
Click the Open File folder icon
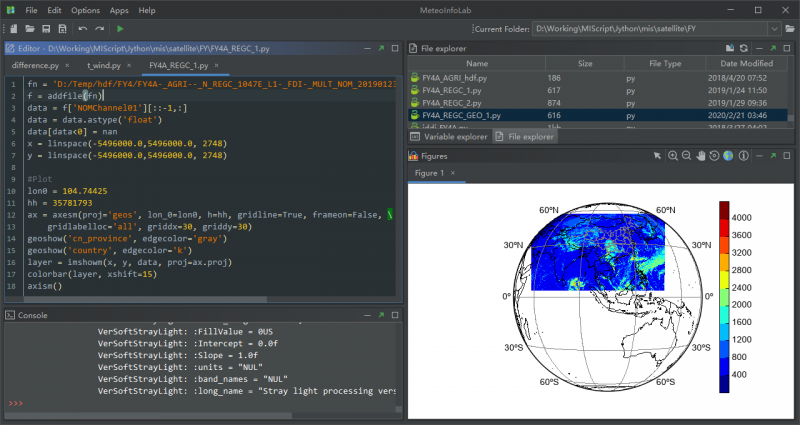(30, 29)
